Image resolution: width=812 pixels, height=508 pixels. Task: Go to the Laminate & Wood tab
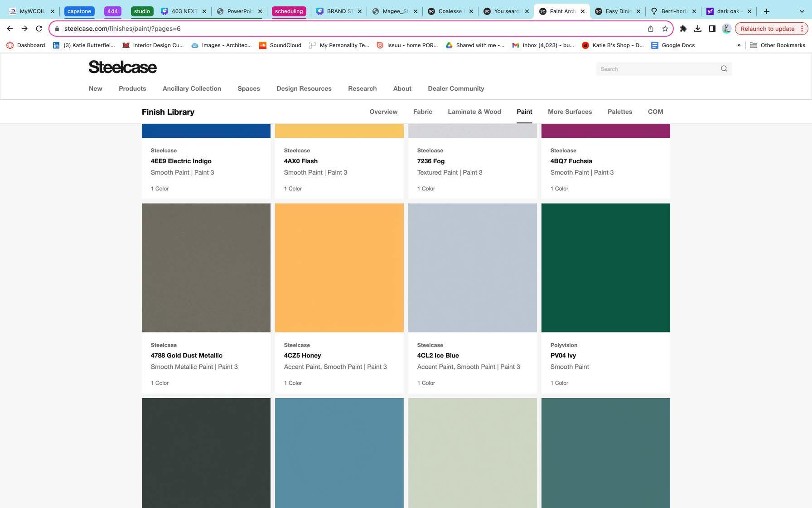[474, 112]
